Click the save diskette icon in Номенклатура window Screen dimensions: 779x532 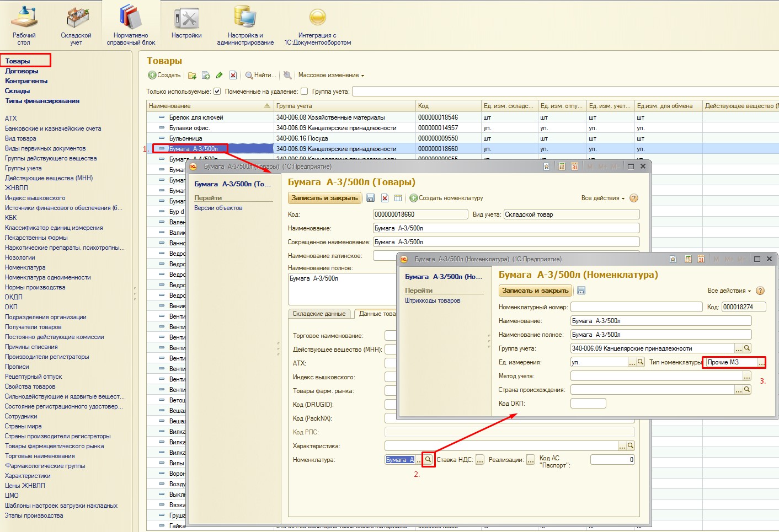[581, 291]
